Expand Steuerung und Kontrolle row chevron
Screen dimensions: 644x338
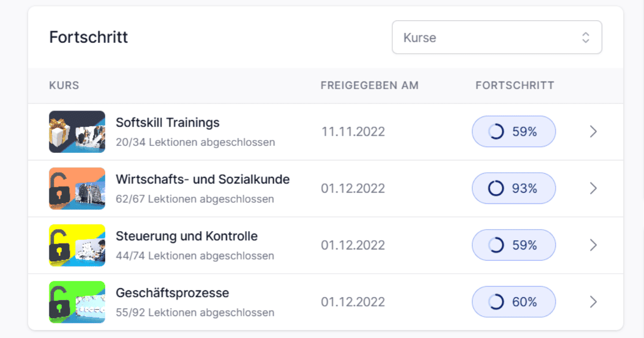593,245
